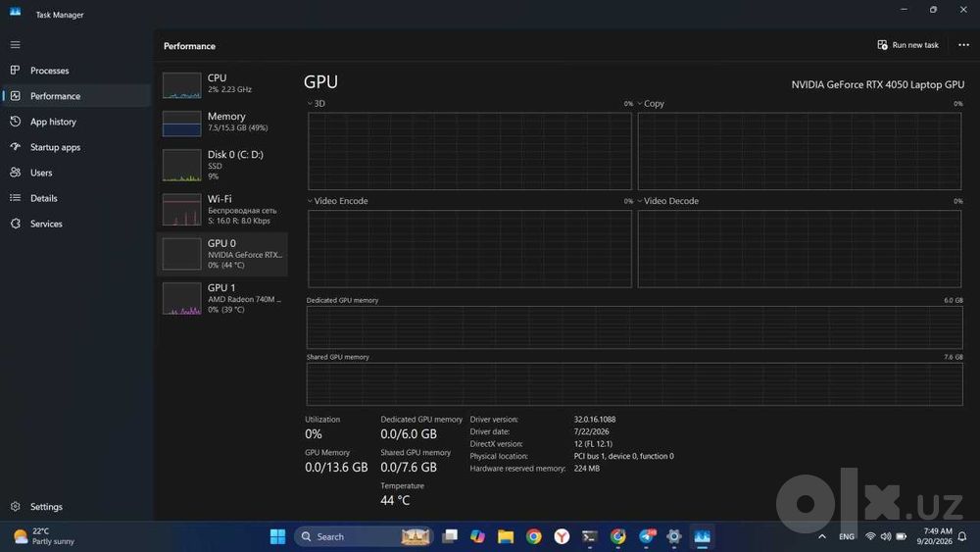Screen dimensions: 980x552
Task: Click the driver version 32.0.16.1088 value
Action: click(595, 420)
